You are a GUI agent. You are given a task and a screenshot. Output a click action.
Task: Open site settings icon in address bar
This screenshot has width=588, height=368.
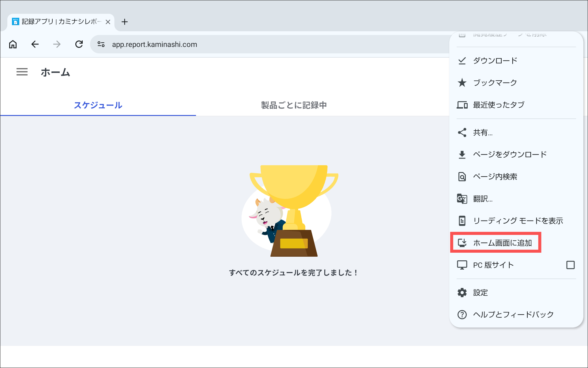101,44
